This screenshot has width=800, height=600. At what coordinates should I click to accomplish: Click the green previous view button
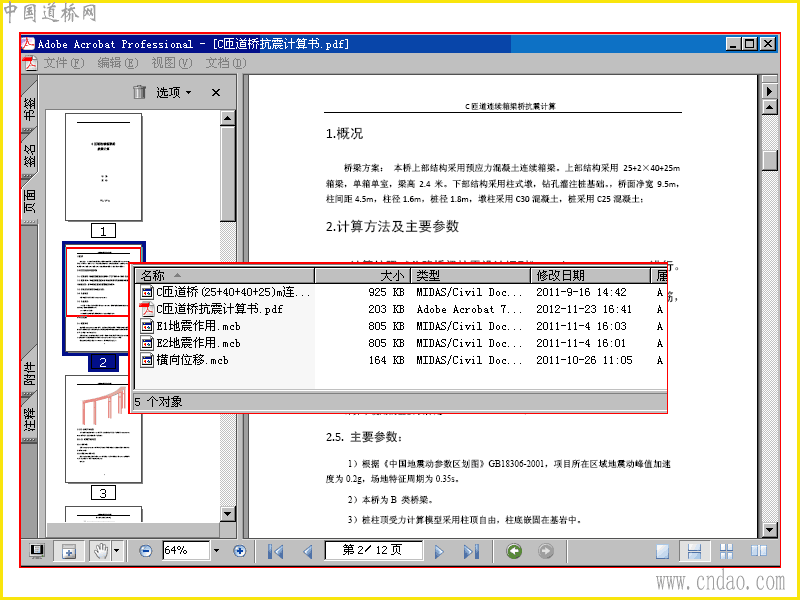tap(514, 551)
